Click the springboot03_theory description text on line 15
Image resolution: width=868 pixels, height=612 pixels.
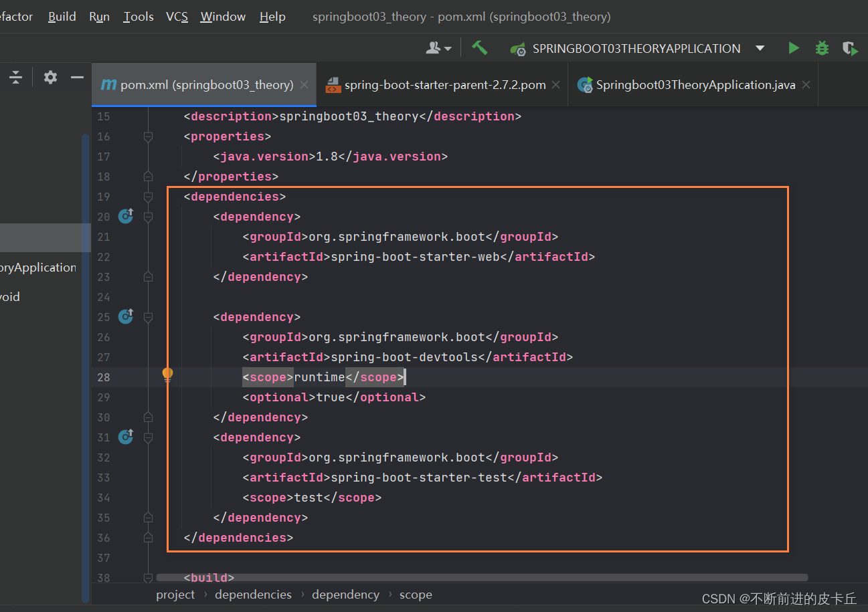pyautogui.click(x=349, y=116)
